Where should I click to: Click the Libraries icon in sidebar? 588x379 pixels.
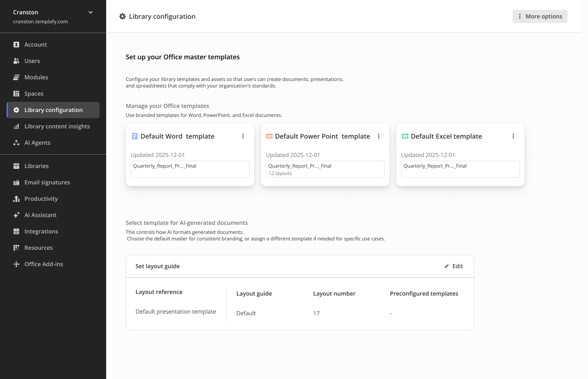(16, 166)
